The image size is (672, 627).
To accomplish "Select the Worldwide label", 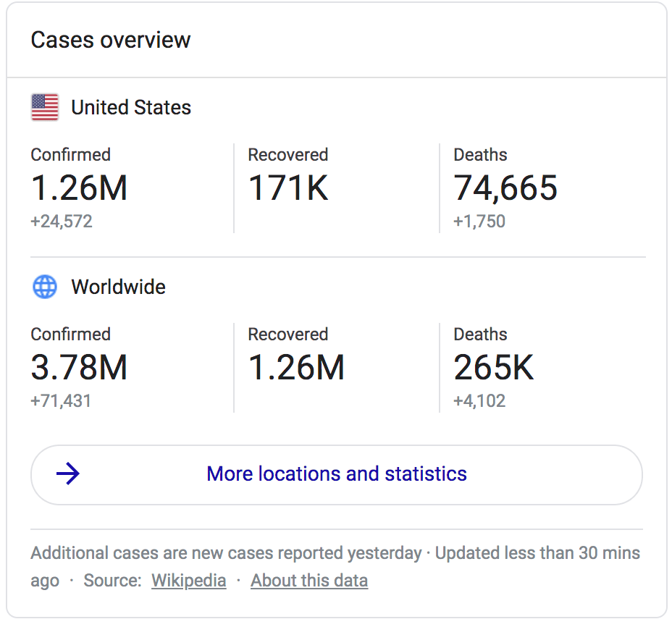I will click(118, 287).
